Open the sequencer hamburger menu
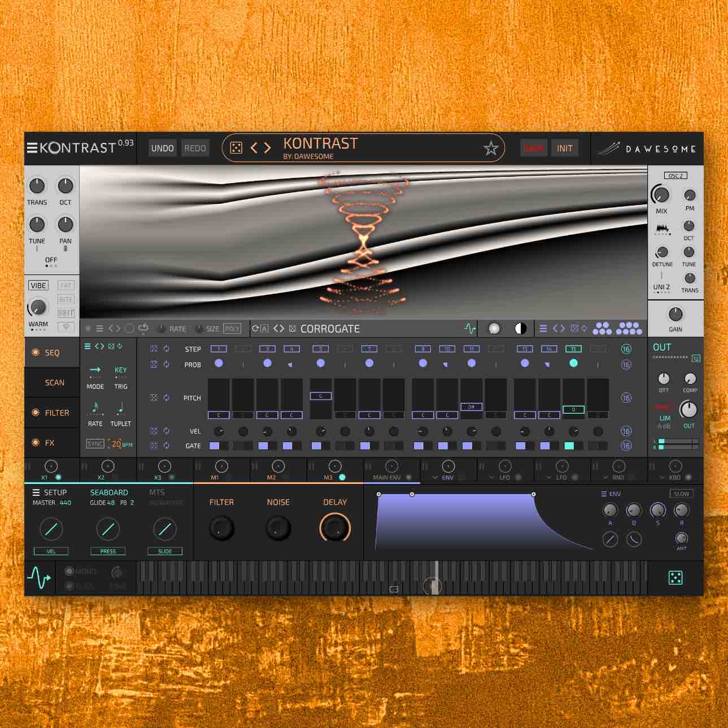This screenshot has width=728, height=728. tap(88, 346)
